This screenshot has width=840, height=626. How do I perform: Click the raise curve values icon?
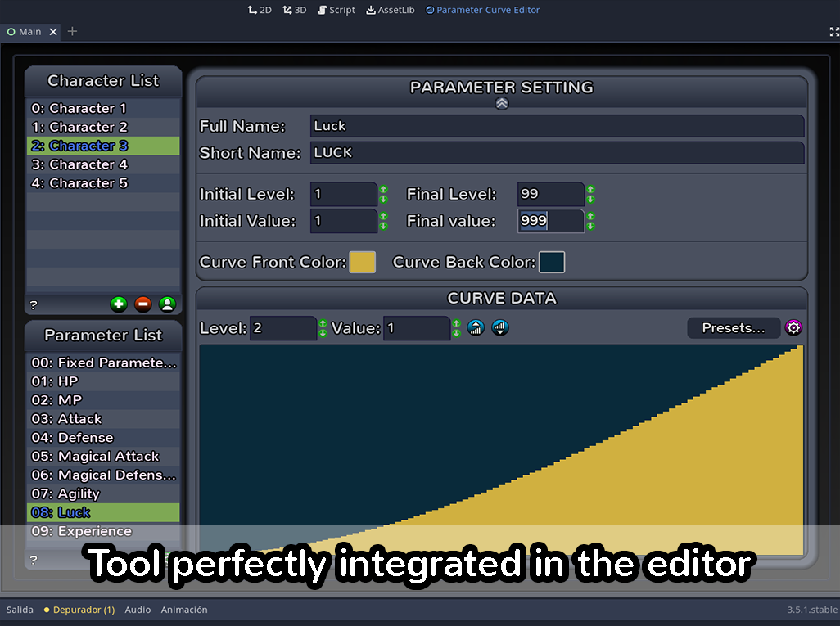(476, 327)
